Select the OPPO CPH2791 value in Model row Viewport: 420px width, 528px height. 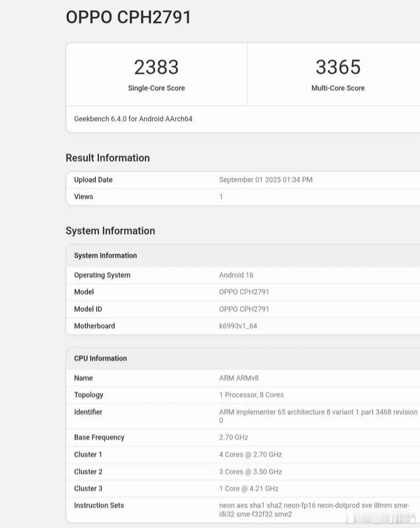pos(244,292)
